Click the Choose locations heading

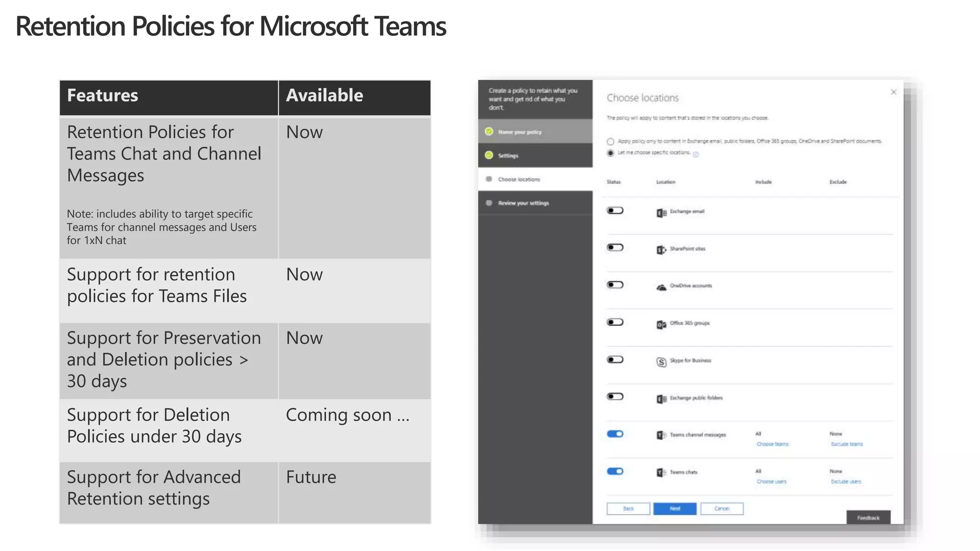[643, 98]
